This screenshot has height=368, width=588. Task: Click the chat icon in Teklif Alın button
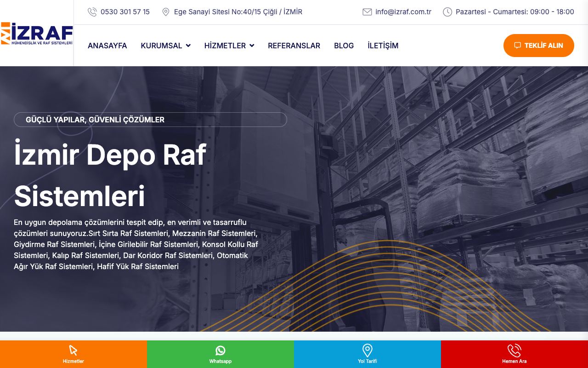517,46
